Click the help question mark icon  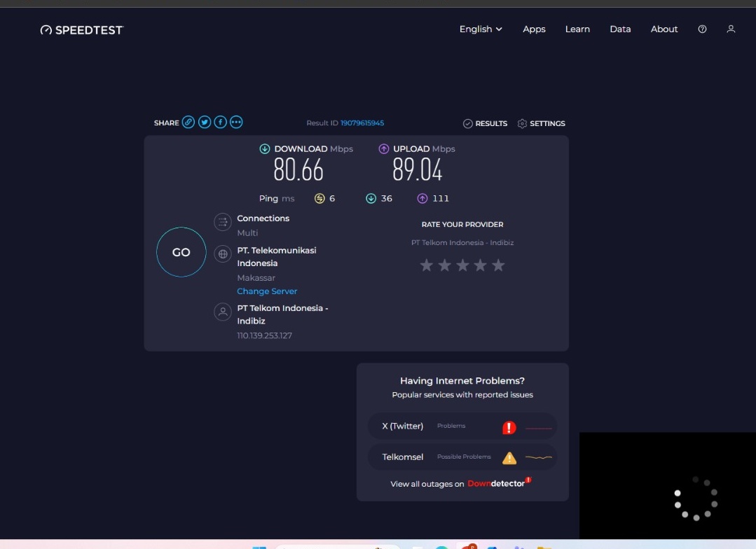pos(702,29)
